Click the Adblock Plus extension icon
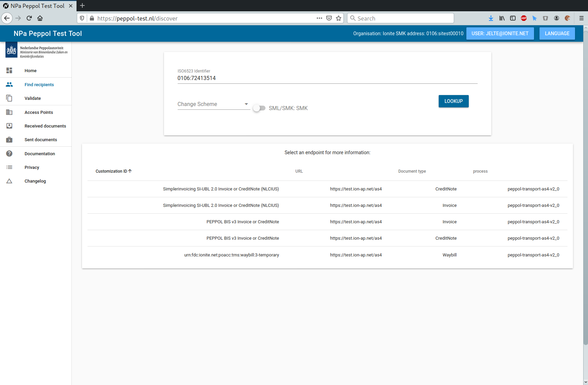 tap(524, 18)
